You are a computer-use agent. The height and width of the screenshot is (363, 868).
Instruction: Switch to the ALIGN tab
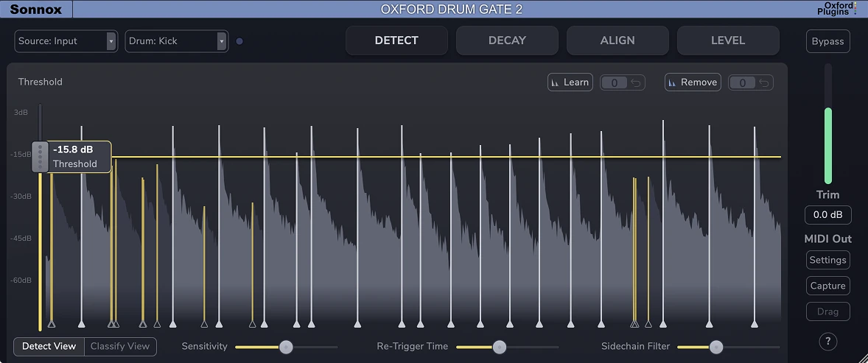coord(617,40)
